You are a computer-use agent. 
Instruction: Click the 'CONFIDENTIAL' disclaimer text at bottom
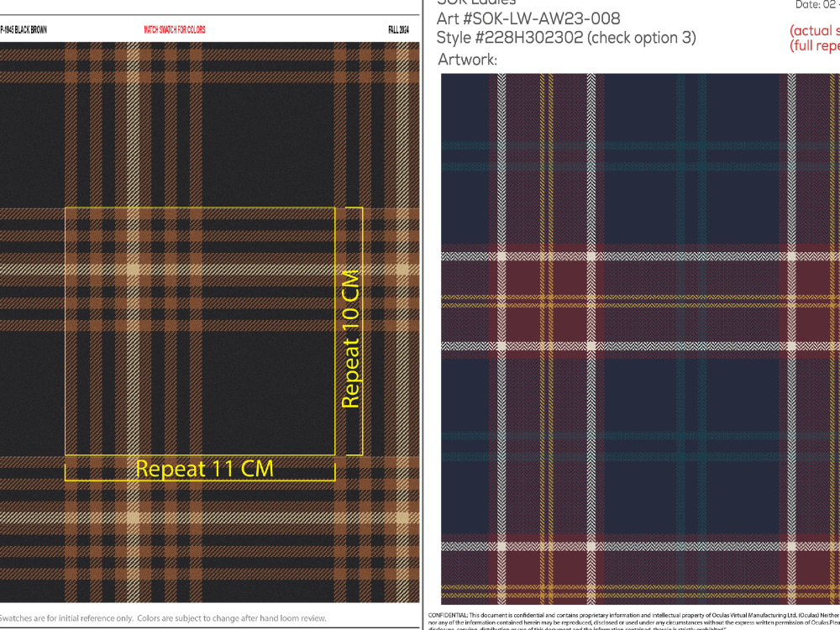point(633,621)
